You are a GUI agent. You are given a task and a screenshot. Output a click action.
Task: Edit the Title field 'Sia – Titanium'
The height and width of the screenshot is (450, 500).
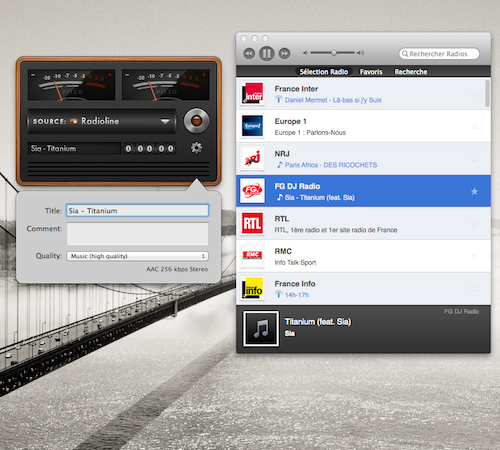pos(137,211)
